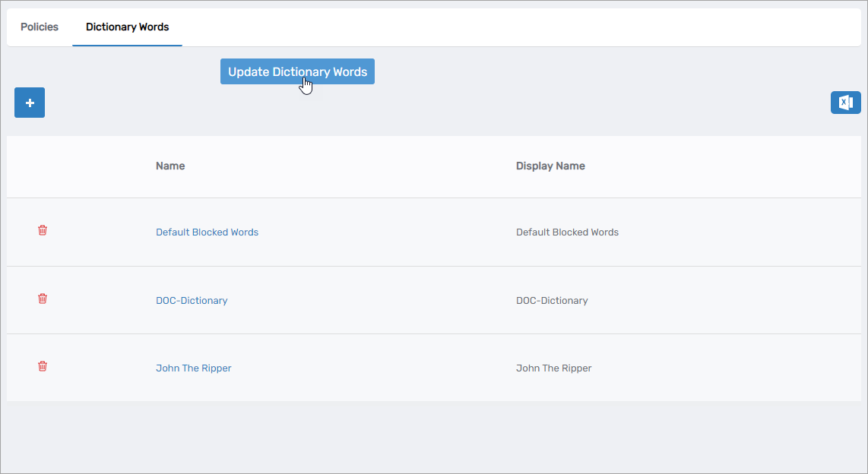Open the John The Ripper name link
The width and height of the screenshot is (868, 474).
point(193,368)
